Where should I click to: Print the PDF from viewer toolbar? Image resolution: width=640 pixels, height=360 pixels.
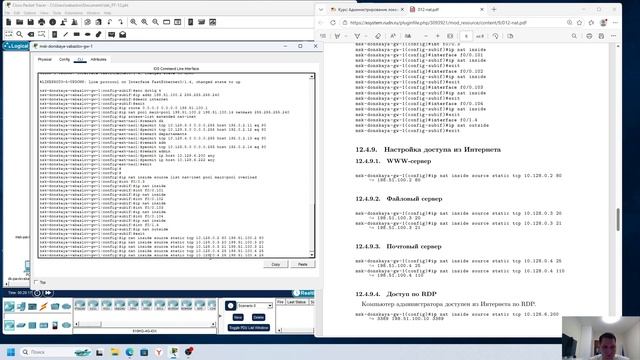(589, 36)
